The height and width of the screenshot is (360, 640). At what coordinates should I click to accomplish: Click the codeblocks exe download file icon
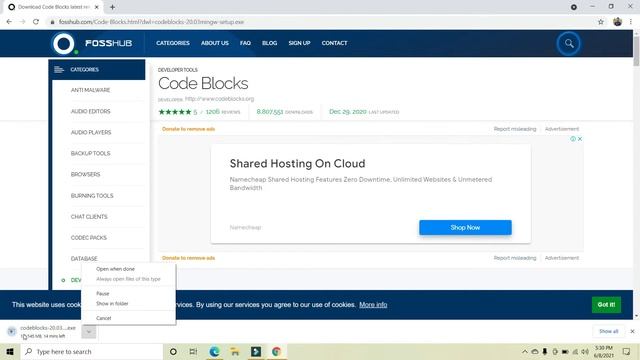11,331
